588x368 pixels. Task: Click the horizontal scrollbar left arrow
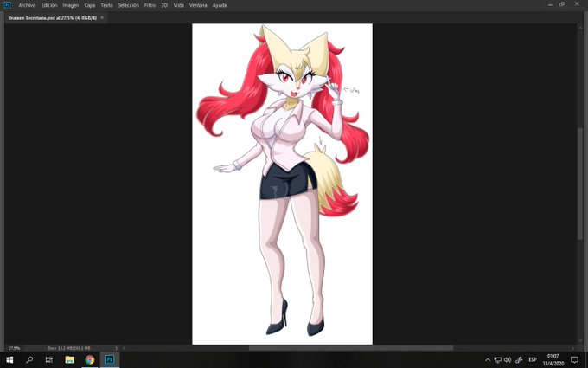[124, 348]
